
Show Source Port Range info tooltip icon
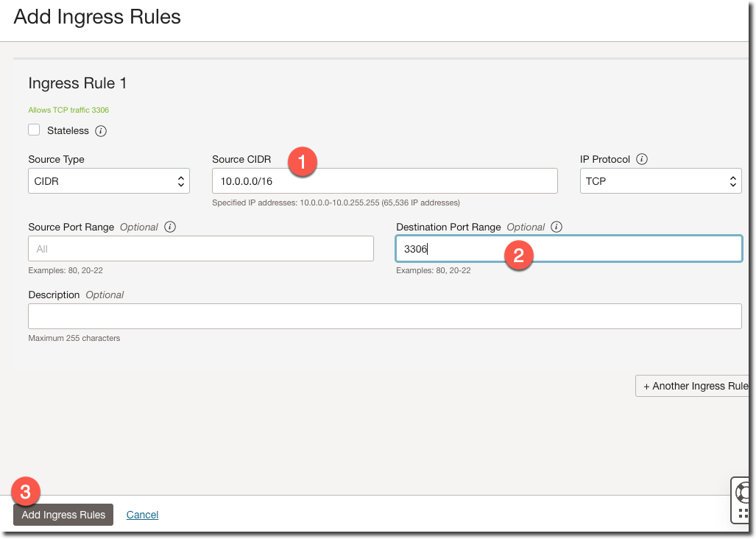pyautogui.click(x=170, y=227)
